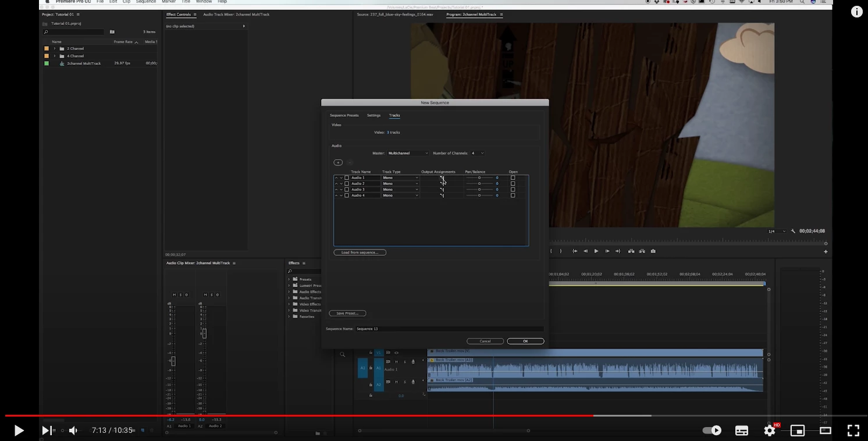The height and width of the screenshot is (441, 868).
Task: Open Audio 4 Track Type Mono dropdown
Action: tap(400, 195)
